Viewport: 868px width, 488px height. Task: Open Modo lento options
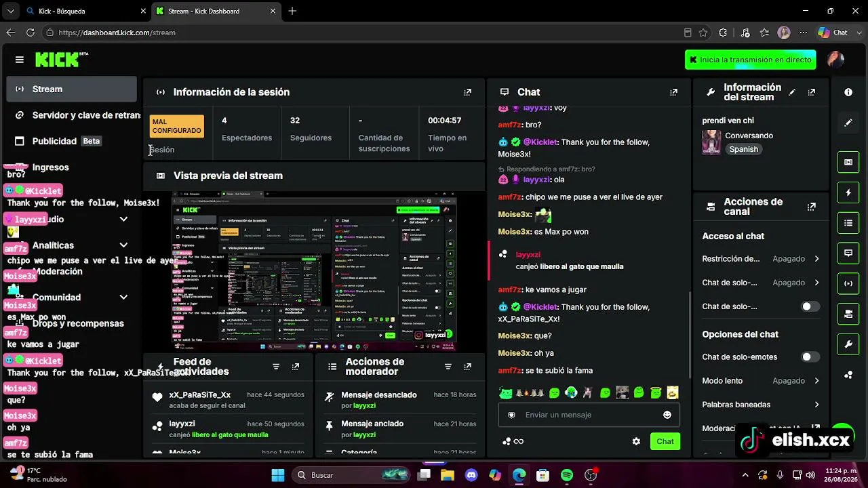coord(760,381)
